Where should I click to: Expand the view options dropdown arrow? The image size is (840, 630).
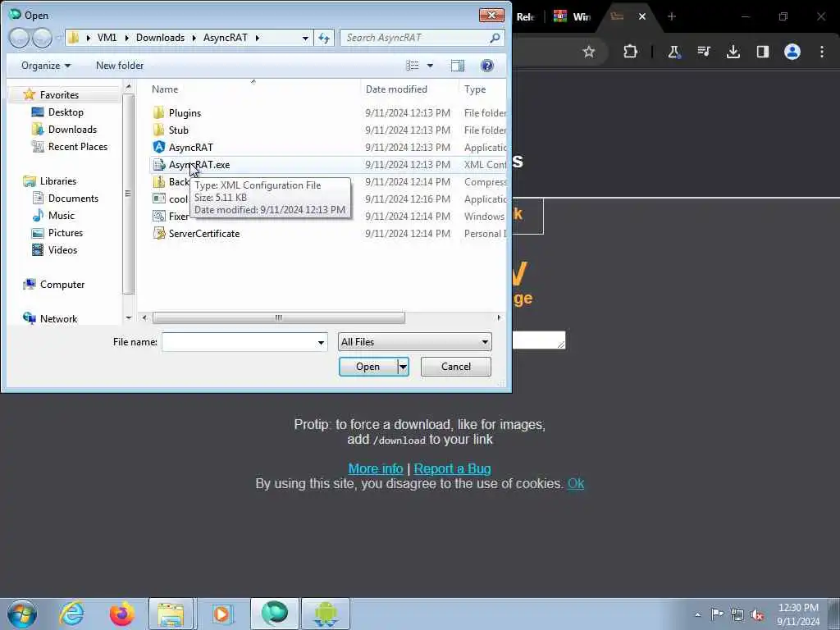coord(430,66)
